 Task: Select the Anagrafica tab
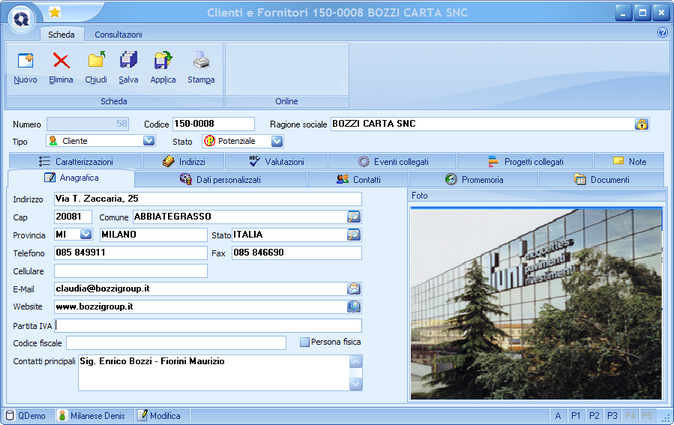pyautogui.click(x=71, y=178)
